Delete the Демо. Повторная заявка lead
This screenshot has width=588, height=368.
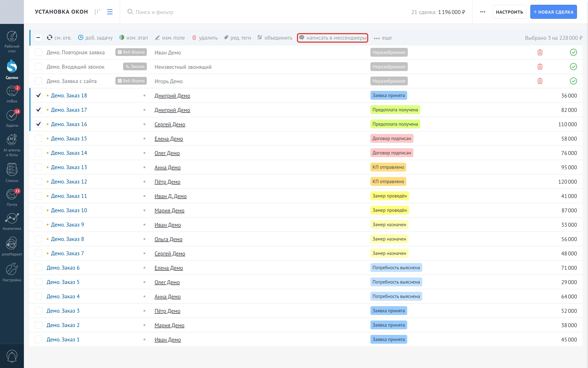(540, 52)
